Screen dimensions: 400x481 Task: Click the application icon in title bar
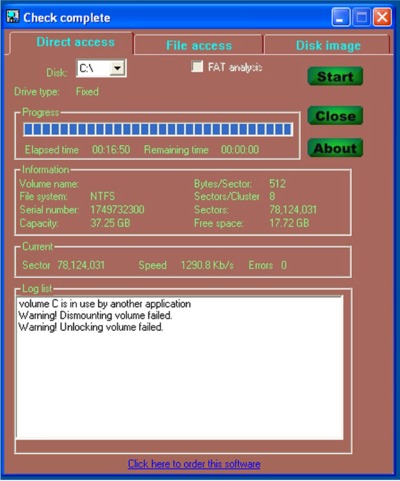(13, 16)
